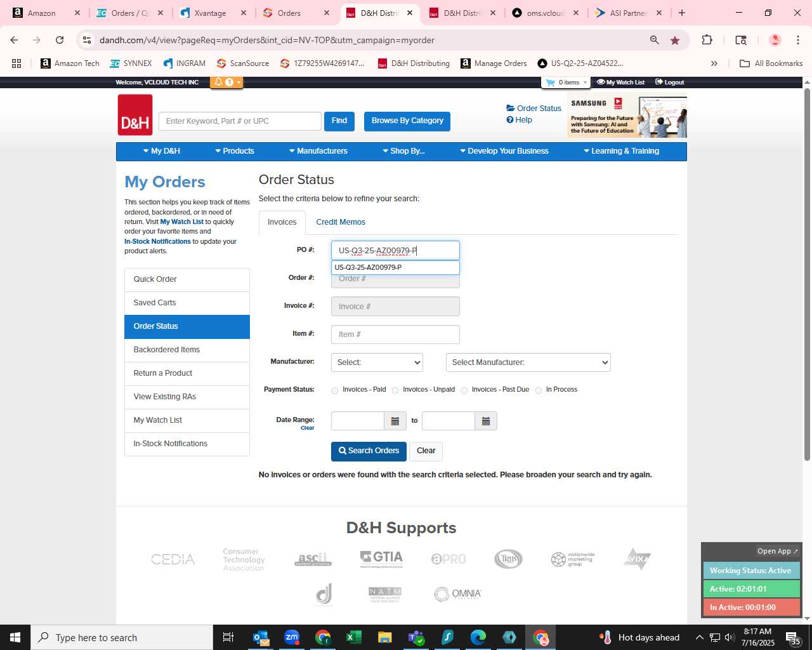Screen dimensions: 812x650
Task: Click Browse By Category button
Action: (407, 121)
